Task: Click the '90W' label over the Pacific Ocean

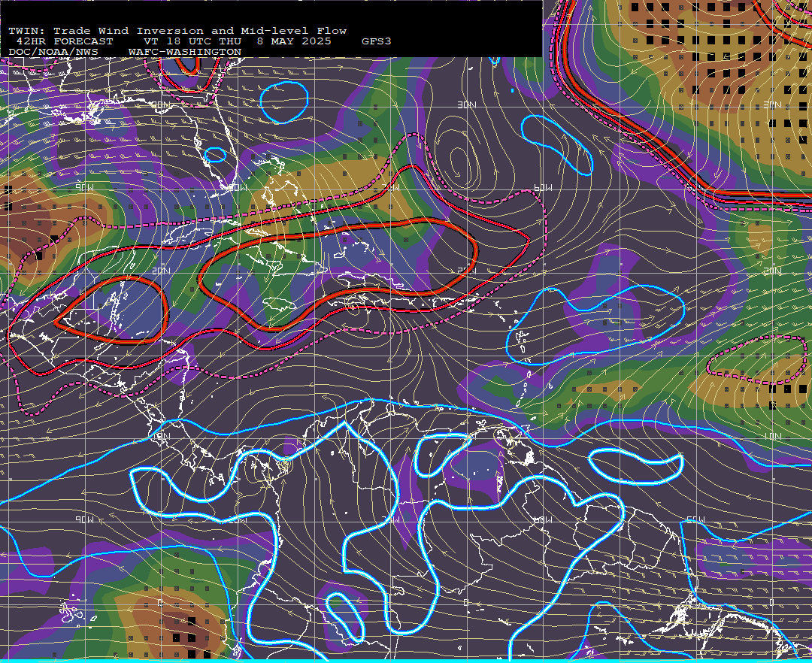Action: 84,519
